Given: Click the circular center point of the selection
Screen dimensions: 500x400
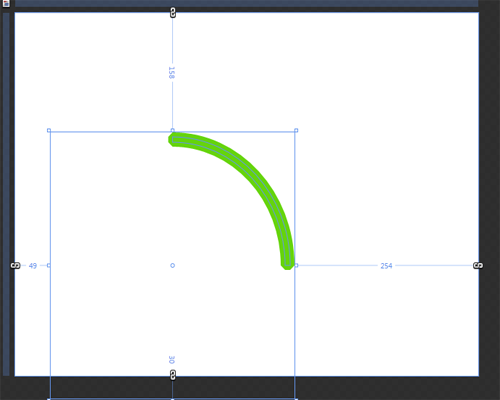Looking at the screenshot, I should point(172,265).
